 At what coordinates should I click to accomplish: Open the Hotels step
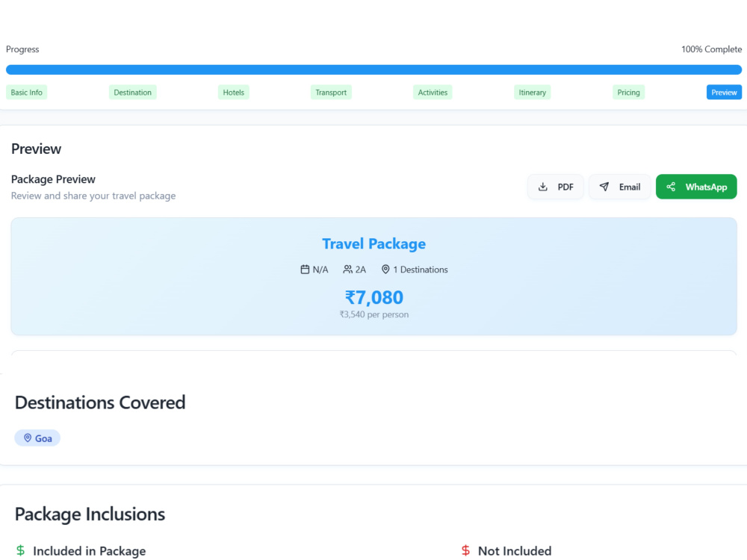tap(233, 93)
